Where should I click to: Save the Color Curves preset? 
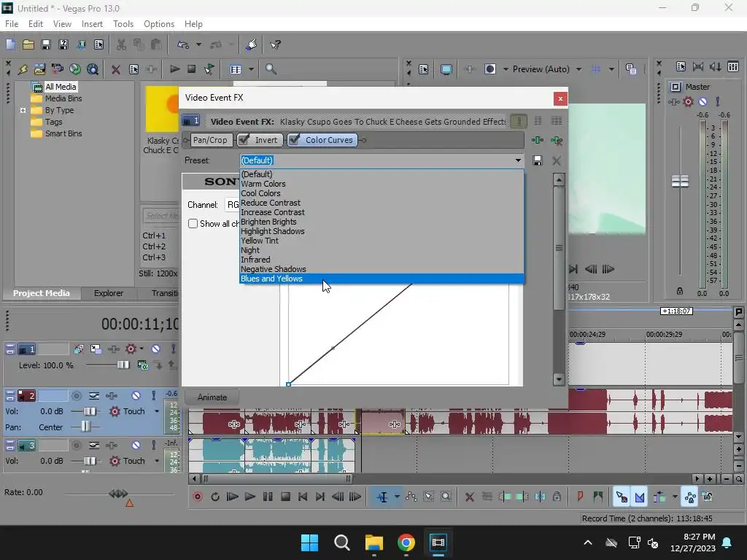click(x=538, y=160)
